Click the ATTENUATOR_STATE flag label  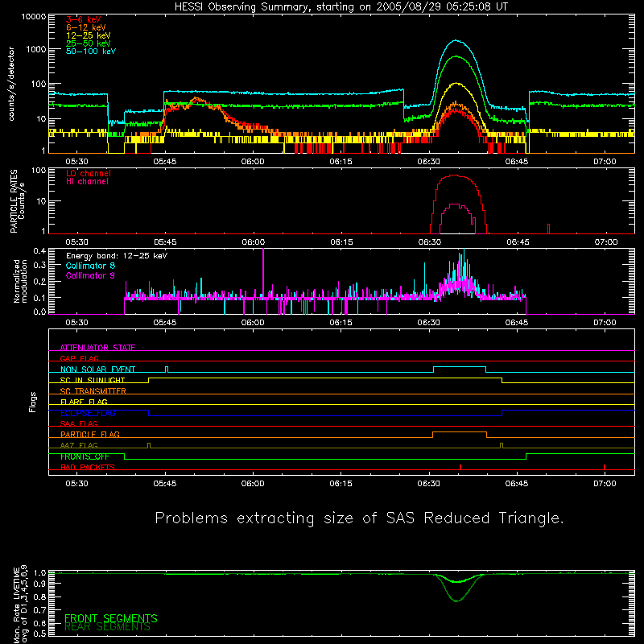coord(97,348)
